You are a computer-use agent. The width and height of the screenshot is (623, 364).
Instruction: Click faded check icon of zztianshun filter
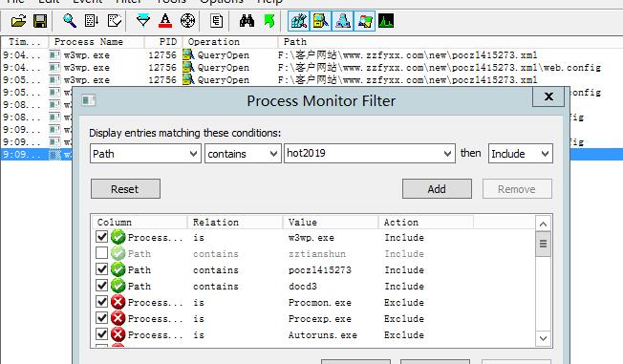pos(118,253)
